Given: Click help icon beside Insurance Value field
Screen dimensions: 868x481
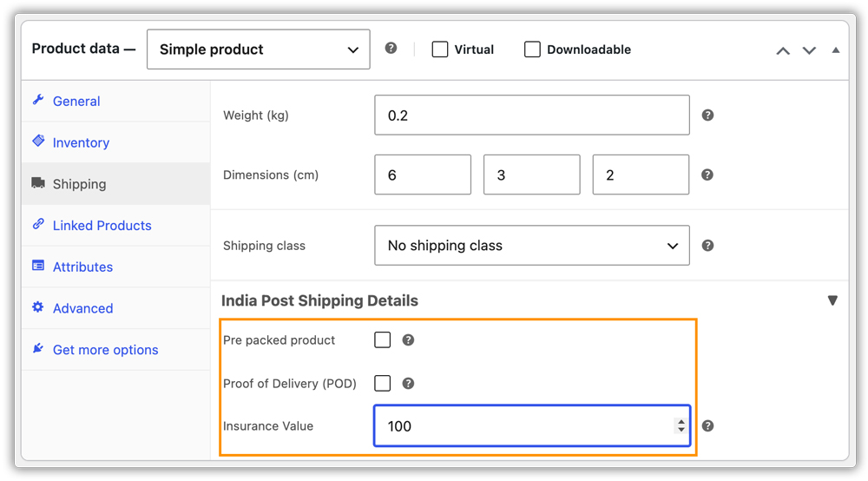Looking at the screenshot, I should pos(707,425).
